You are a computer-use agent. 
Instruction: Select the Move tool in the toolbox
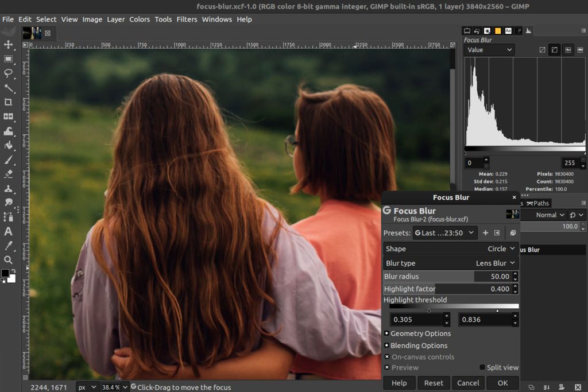click(8, 45)
